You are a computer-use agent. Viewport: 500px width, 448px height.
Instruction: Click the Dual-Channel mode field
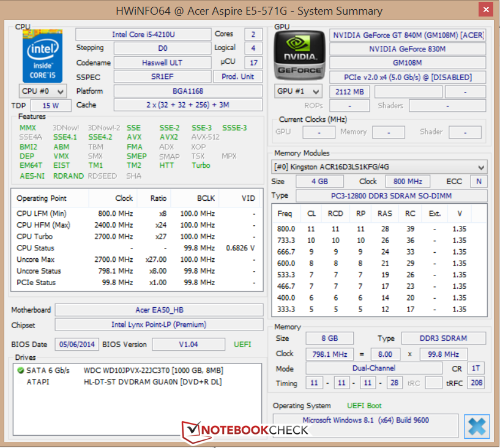coord(374,368)
